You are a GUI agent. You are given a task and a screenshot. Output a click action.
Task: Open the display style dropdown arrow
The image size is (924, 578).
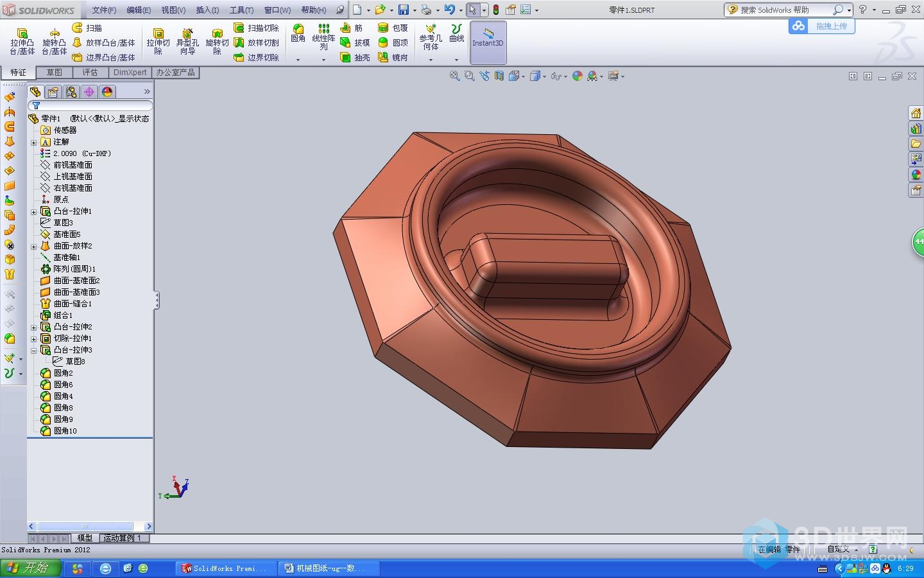(545, 76)
